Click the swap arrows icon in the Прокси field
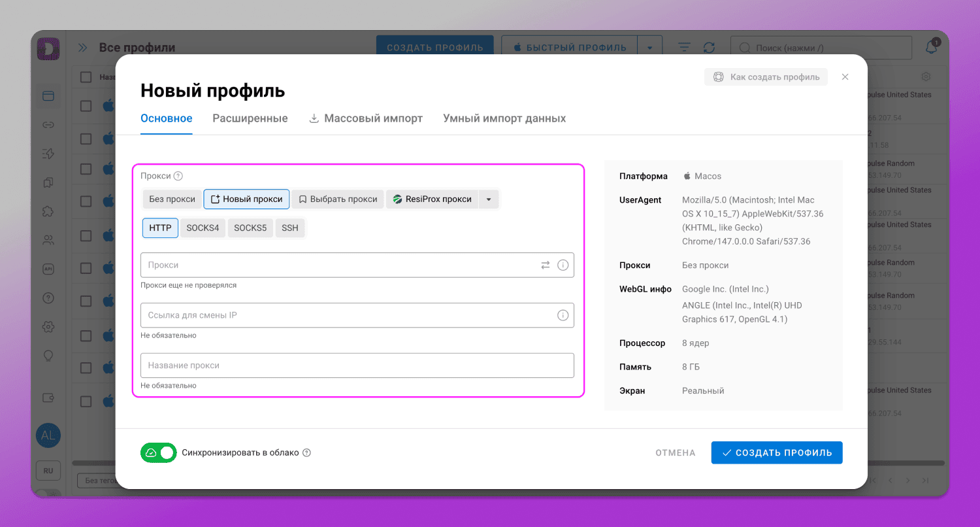 click(545, 265)
